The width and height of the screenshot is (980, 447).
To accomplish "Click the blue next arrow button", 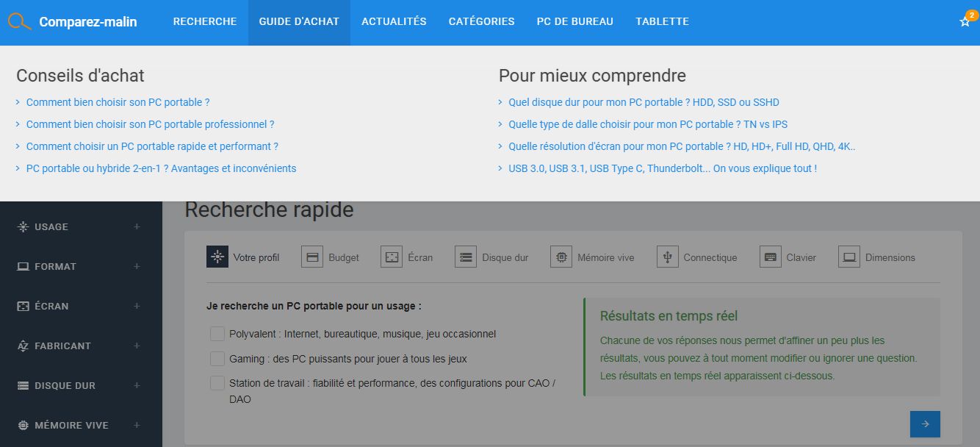I will [x=925, y=424].
